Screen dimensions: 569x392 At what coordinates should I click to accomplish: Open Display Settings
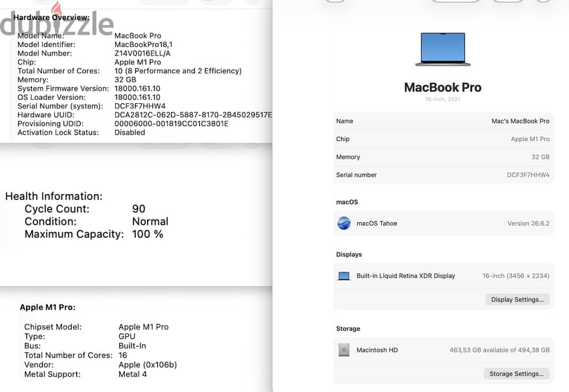[517, 299]
